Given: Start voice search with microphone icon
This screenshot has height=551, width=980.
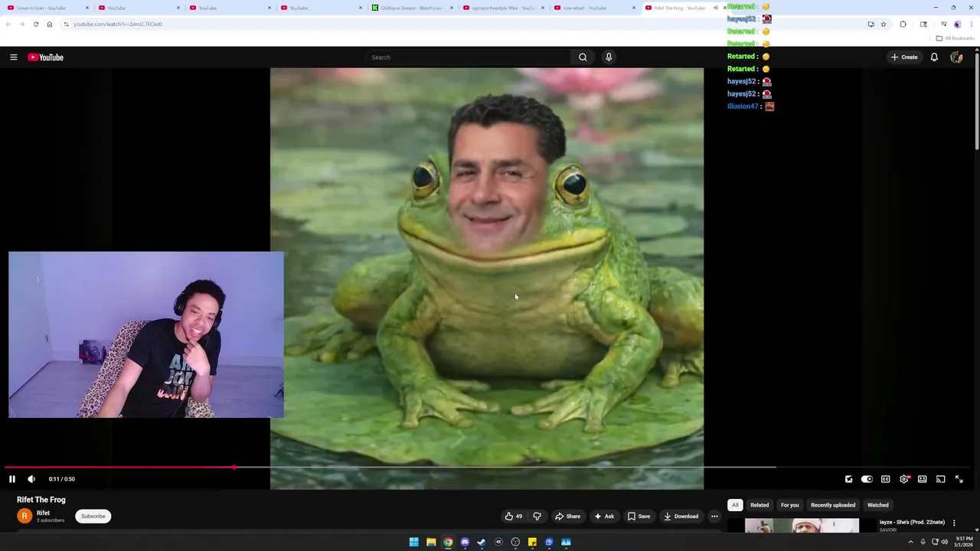Looking at the screenshot, I should click(x=609, y=57).
